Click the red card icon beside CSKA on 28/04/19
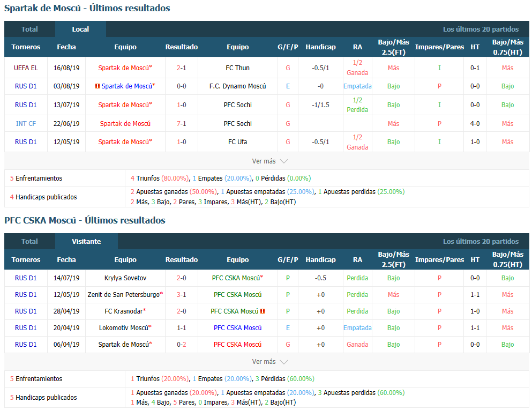The width and height of the screenshot is (532, 410). (263, 311)
